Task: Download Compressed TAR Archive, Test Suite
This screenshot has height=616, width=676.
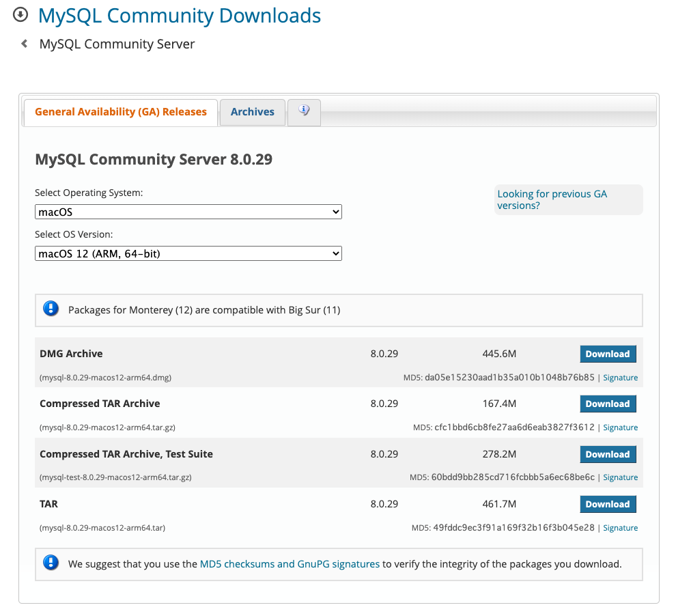Action: (608, 454)
